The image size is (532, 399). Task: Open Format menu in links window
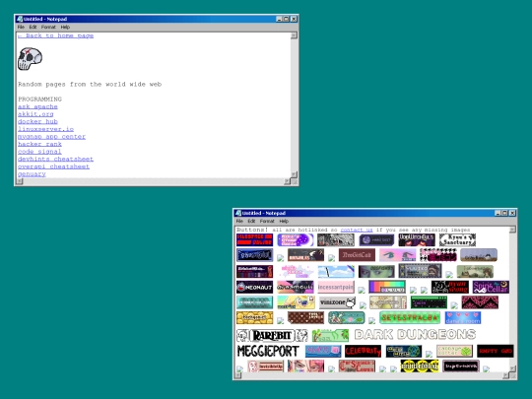click(48, 27)
